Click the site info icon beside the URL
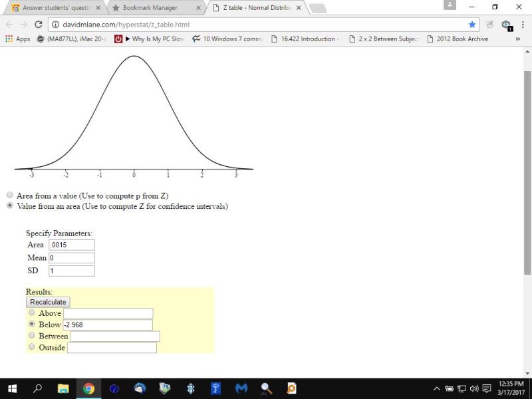The width and height of the screenshot is (532, 399). point(55,25)
